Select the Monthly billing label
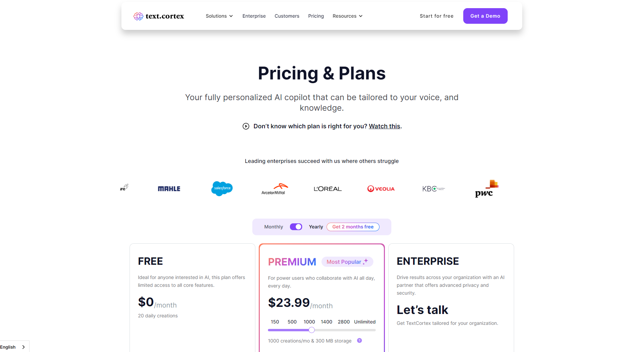Viewport: 644px width, 352px height. click(x=273, y=227)
